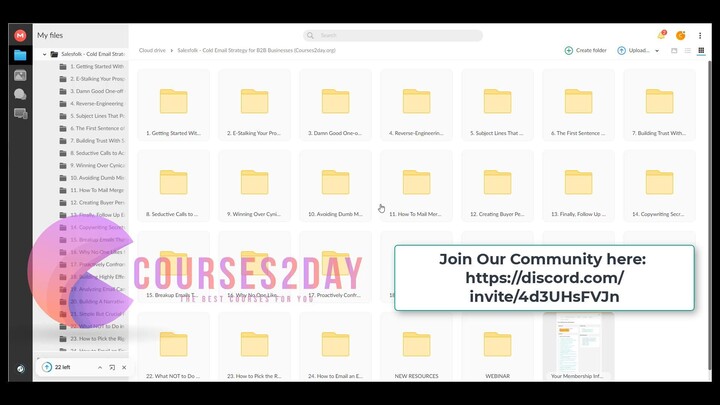Open the Chat bubble icon

[x=20, y=94]
